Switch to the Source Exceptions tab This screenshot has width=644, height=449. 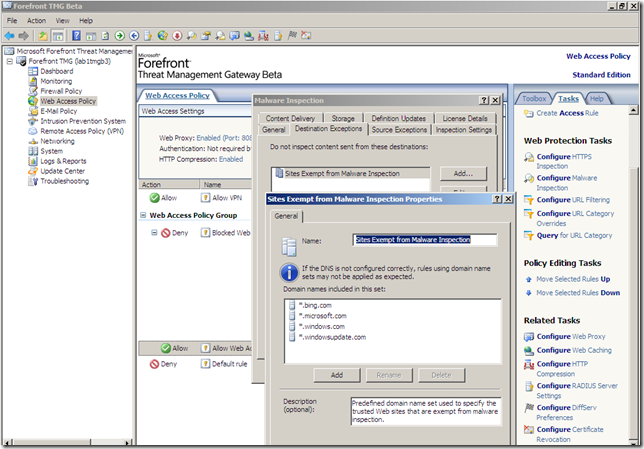click(x=399, y=130)
